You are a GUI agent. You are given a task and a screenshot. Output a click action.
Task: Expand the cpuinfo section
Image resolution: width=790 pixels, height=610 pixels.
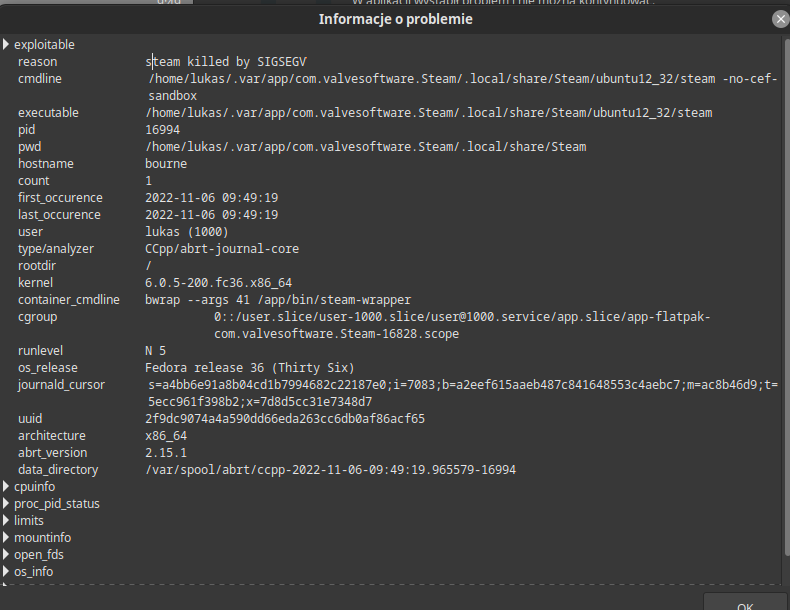(6, 487)
